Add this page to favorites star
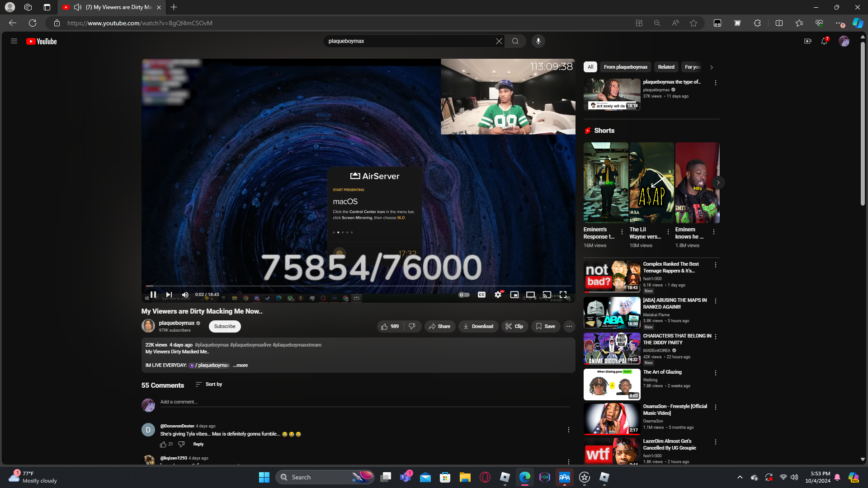The width and height of the screenshot is (868, 488). click(x=693, y=23)
